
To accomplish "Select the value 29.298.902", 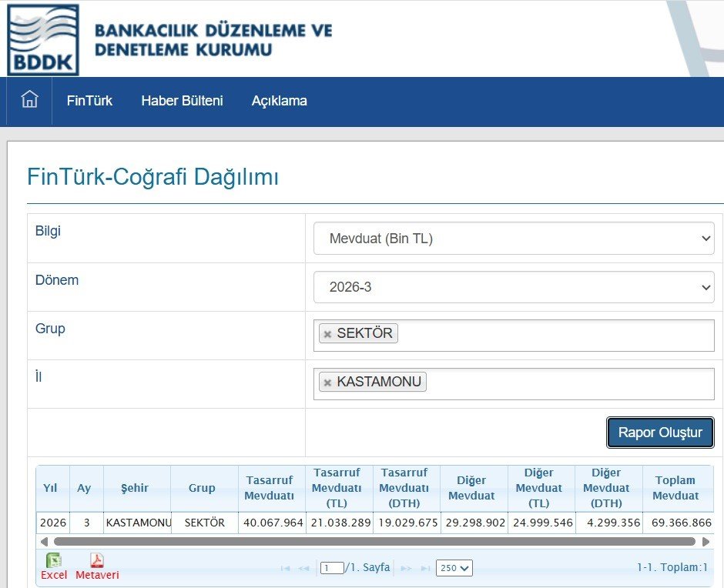I will [474, 523].
